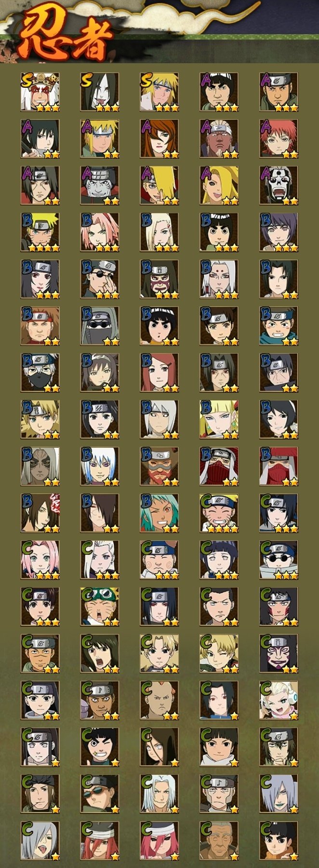This screenshot has width=319, height=868.
Task: Choose the B-rank pink-haired Sakura portrait
Action: 100,233
